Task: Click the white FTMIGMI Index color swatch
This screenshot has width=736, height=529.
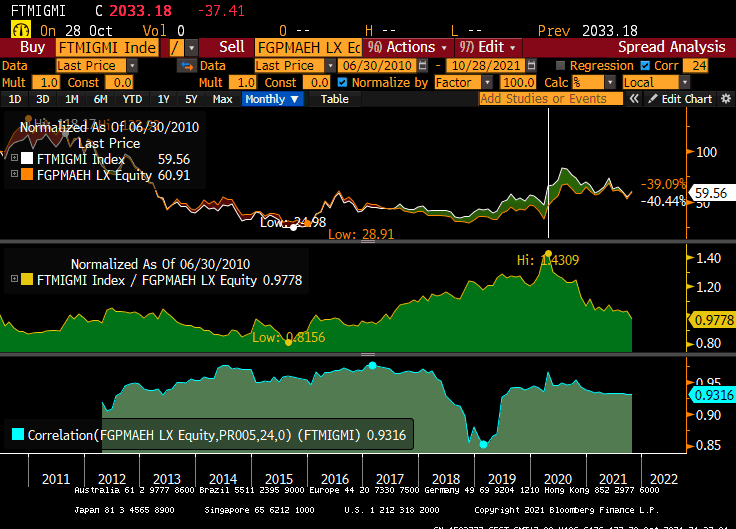Action: (27, 158)
